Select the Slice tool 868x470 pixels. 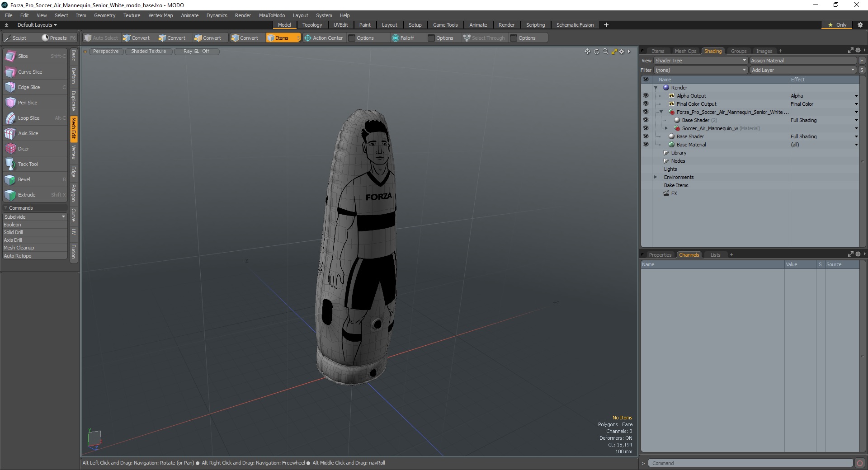click(x=35, y=56)
